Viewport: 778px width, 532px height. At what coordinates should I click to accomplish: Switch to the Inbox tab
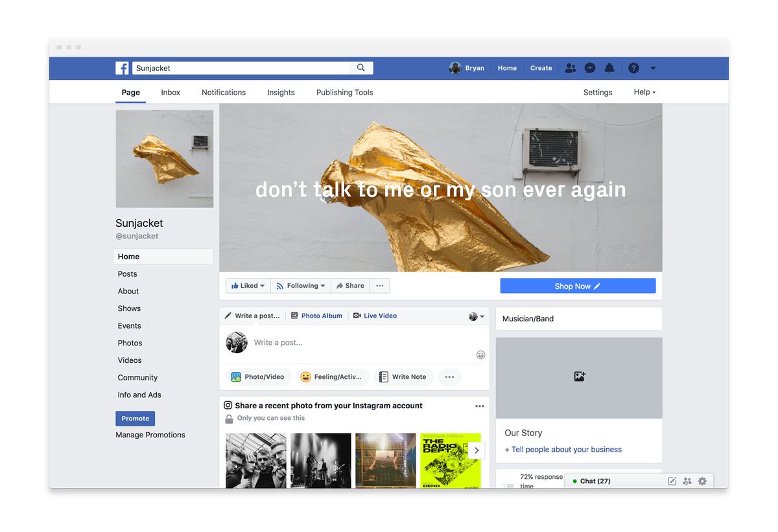click(171, 92)
